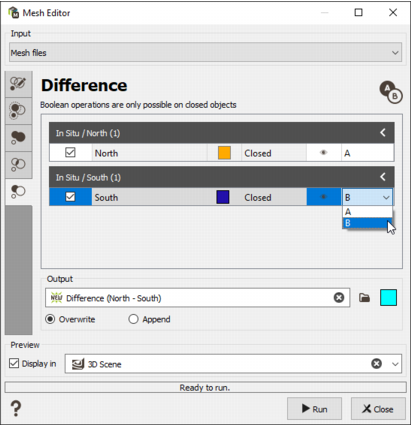Clear the Difference (North - South) output name
Screen dimensions: 412x426
(x=339, y=297)
